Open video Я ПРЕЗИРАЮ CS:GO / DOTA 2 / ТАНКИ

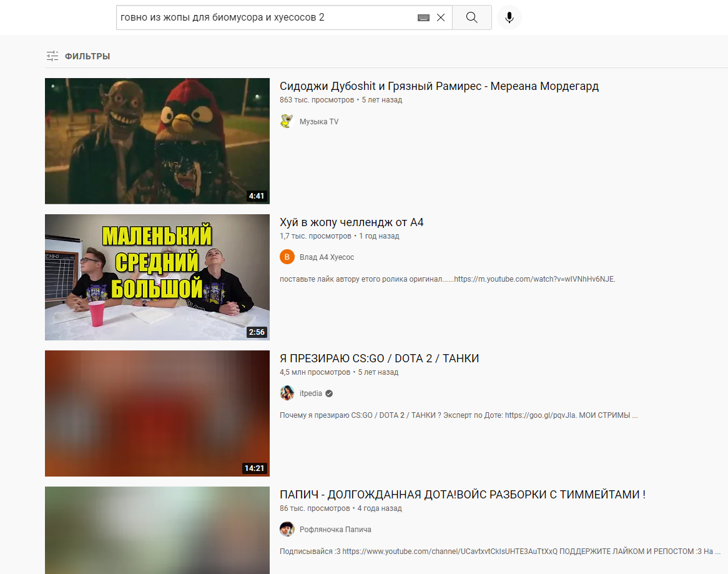(380, 359)
